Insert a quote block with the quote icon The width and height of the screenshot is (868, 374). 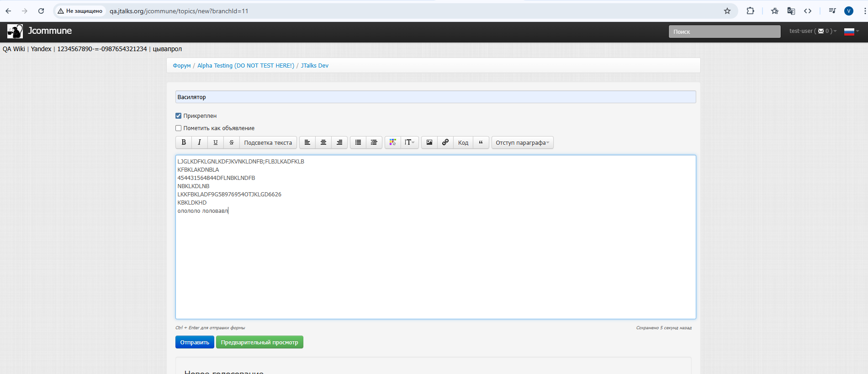tap(481, 142)
